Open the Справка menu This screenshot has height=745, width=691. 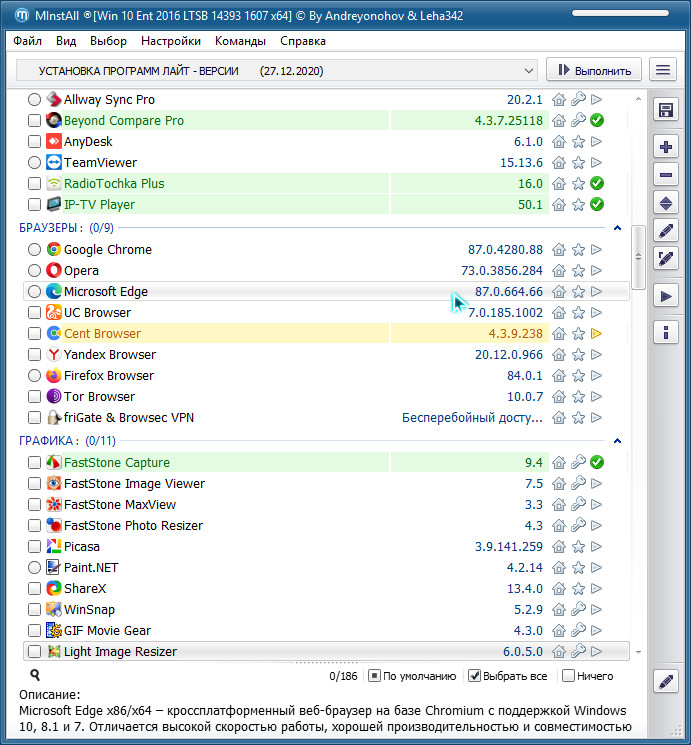click(303, 41)
